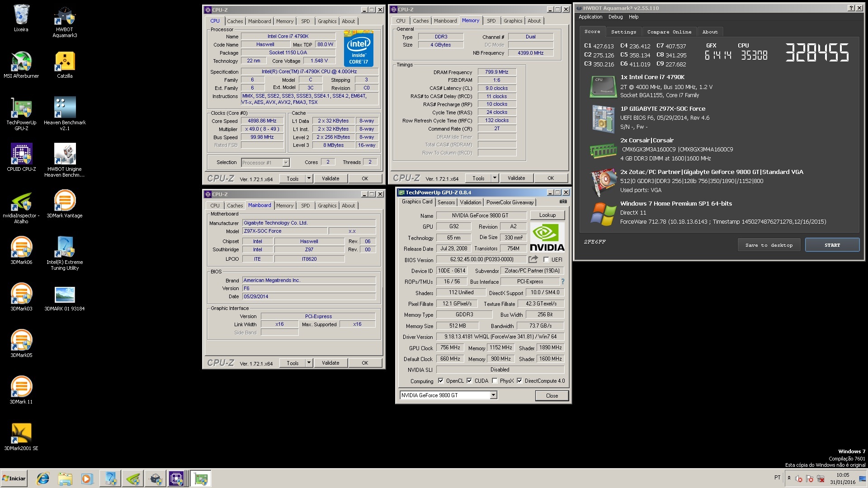Toggle the PhysX computing checkbox
The width and height of the screenshot is (868, 488).
[x=495, y=381]
